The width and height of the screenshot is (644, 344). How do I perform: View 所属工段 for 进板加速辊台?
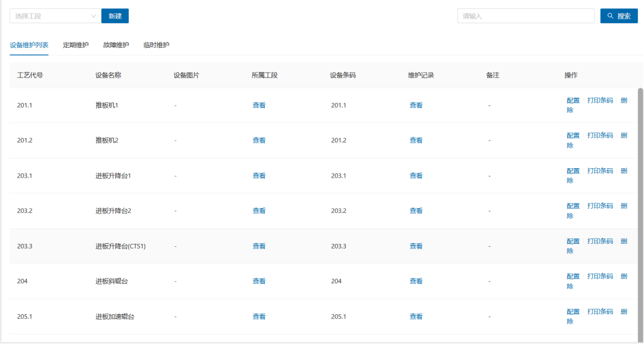[259, 317]
